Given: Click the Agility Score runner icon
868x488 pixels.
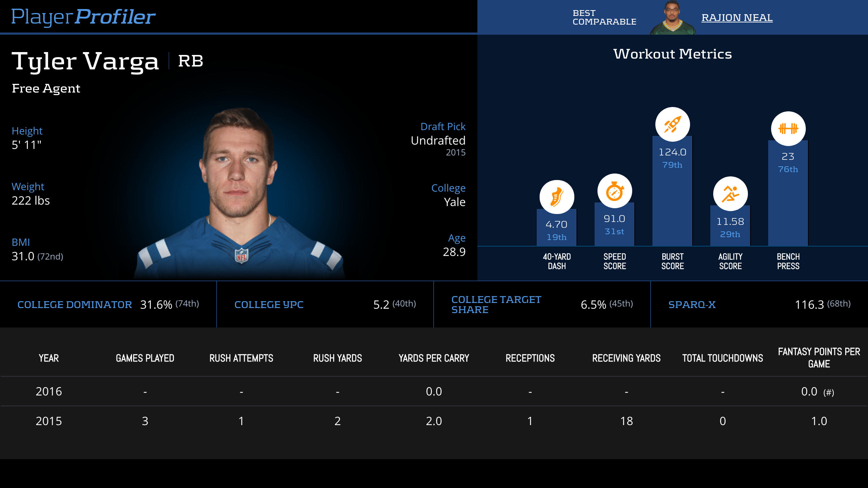Looking at the screenshot, I should pos(730,194).
